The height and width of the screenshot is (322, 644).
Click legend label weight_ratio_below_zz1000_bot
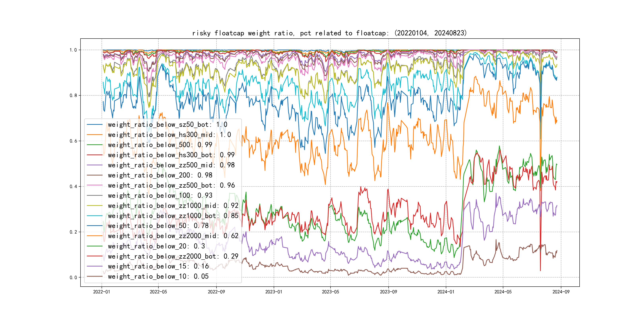(x=173, y=216)
